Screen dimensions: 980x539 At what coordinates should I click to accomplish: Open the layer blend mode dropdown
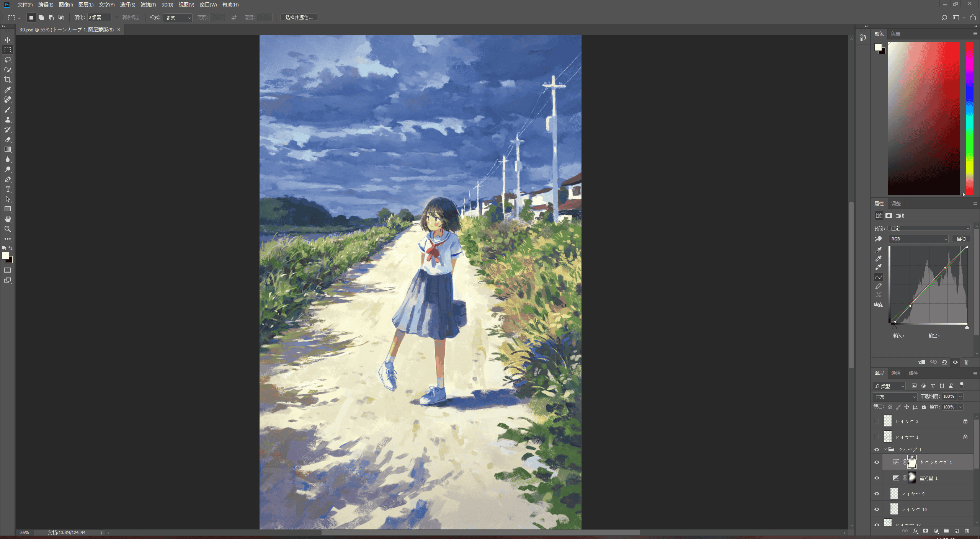click(x=895, y=397)
